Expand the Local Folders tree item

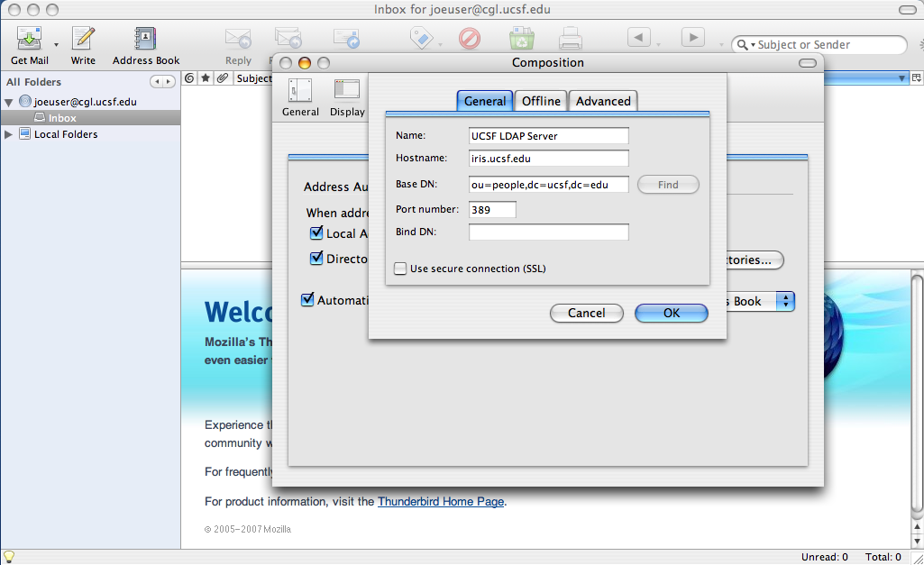click(9, 134)
